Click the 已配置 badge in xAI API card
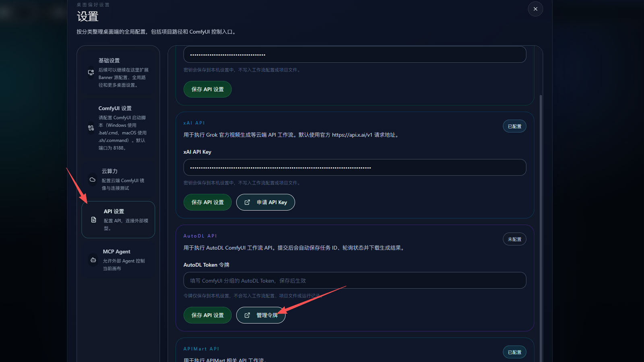The height and width of the screenshot is (362, 644). coord(514,126)
